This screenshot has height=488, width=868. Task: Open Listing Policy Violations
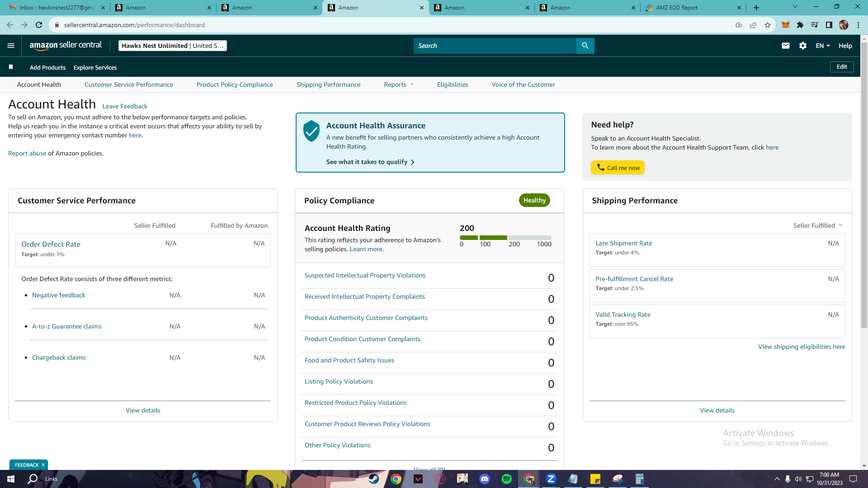coord(339,381)
